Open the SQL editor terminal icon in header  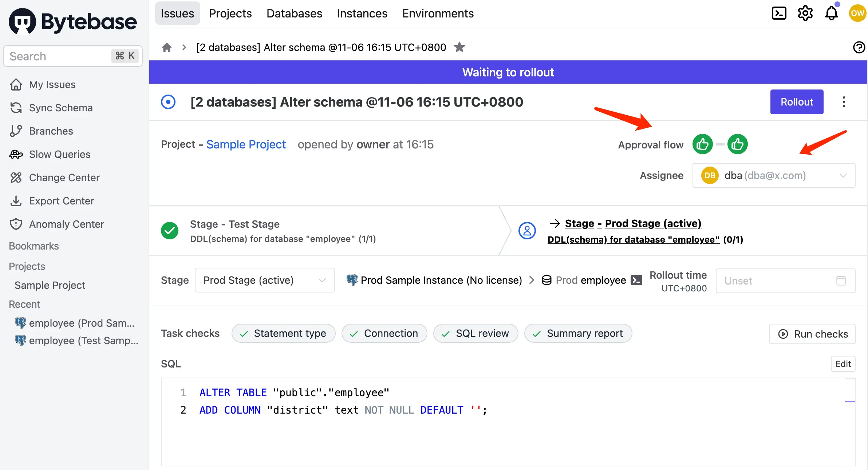point(779,13)
